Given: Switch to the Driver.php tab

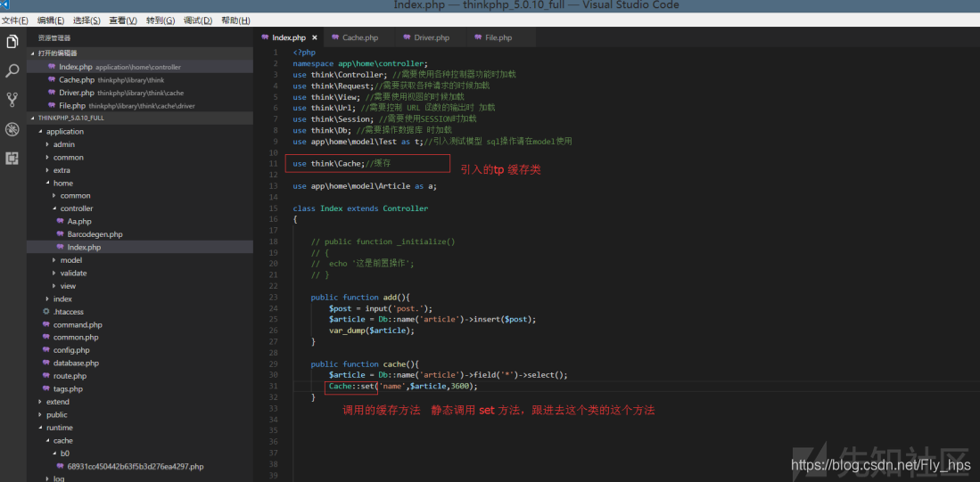Looking at the screenshot, I should tap(432, 37).
